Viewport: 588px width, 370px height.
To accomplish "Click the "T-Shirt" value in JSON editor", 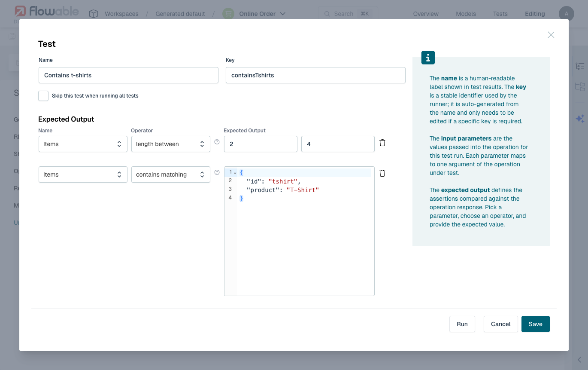I will [x=303, y=190].
